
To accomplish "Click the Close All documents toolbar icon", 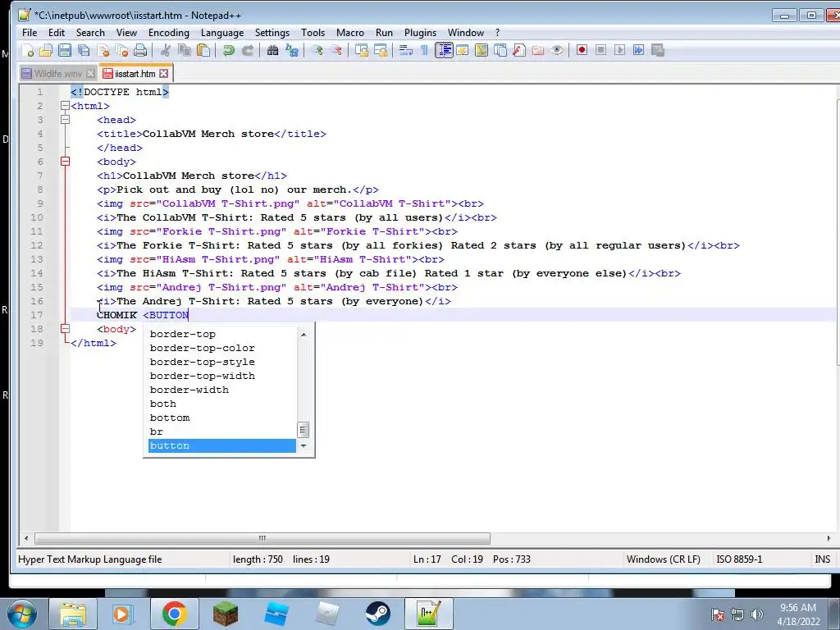I will pyautogui.click(x=121, y=50).
